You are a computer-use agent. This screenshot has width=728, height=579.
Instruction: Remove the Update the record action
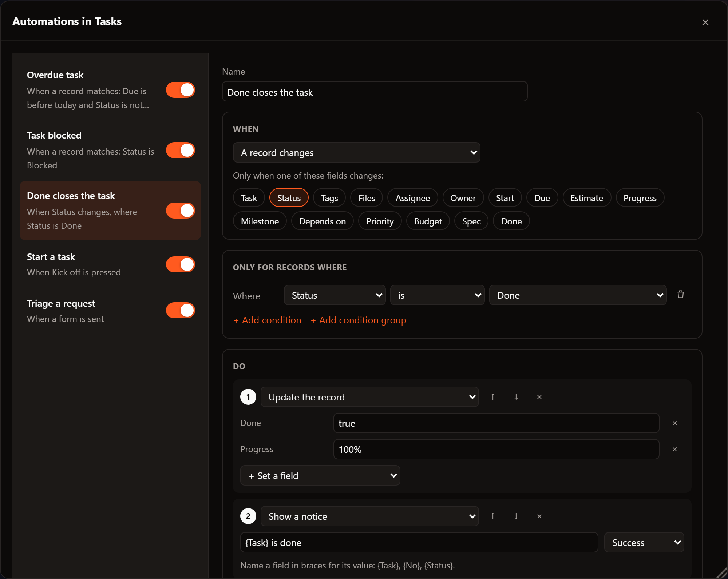click(x=539, y=397)
